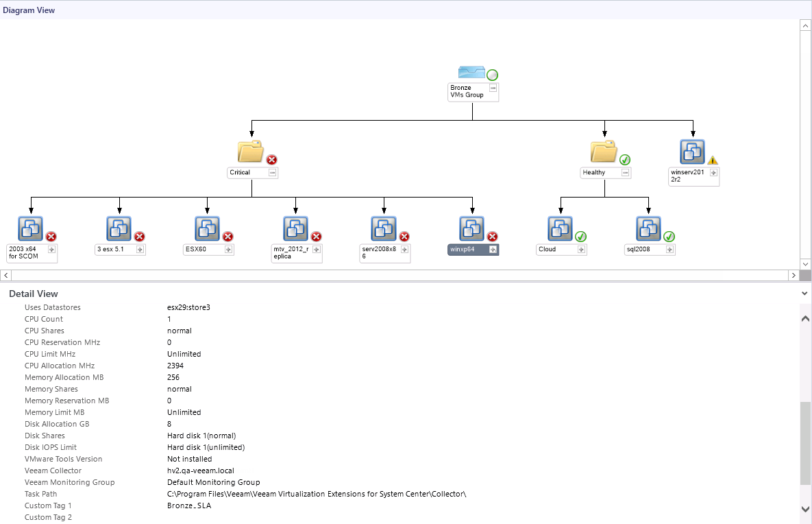The image size is (812, 524).
Task: Collapse the Bronze VMs Group node
Action: [x=493, y=88]
